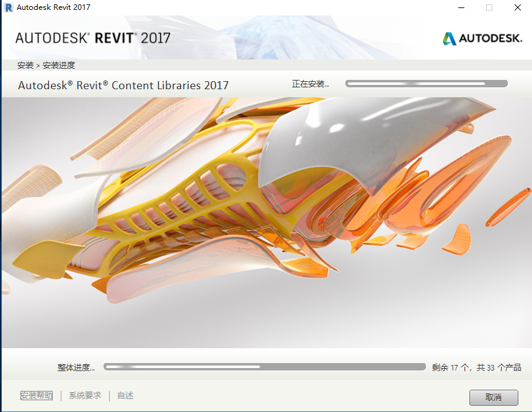This screenshot has width=532, height=412.
Task: Open the 安装帮助 link
Action: 37,395
